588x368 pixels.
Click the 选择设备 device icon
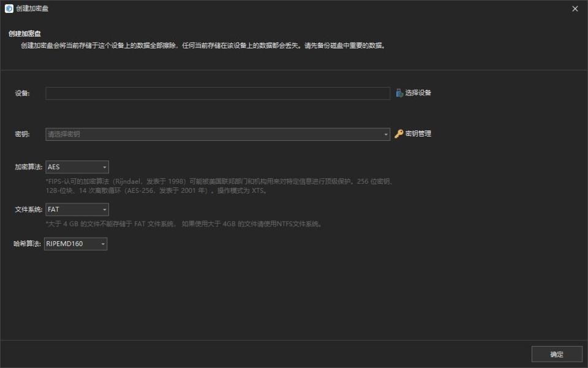pyautogui.click(x=399, y=92)
